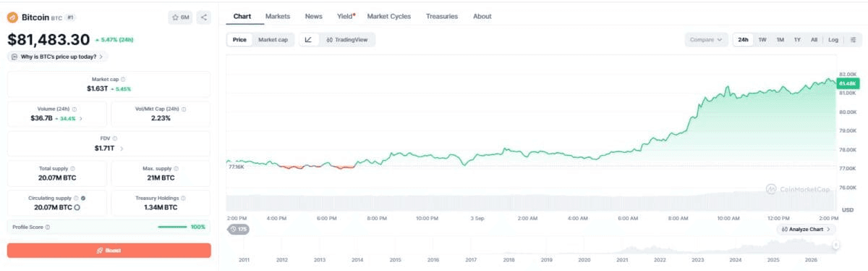Click the circle progress icon after 20.07M BTC
The width and height of the screenshot is (868, 271).
(77, 207)
